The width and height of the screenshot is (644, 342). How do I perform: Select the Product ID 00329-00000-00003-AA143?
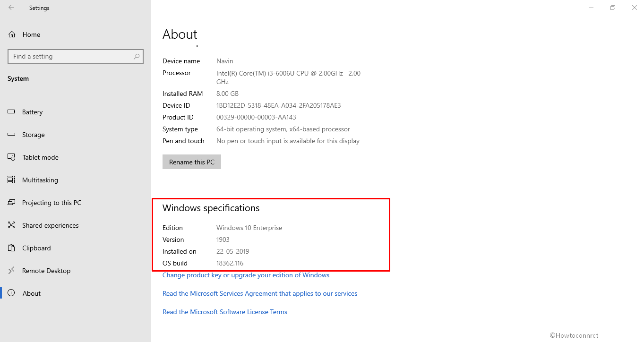(256, 117)
